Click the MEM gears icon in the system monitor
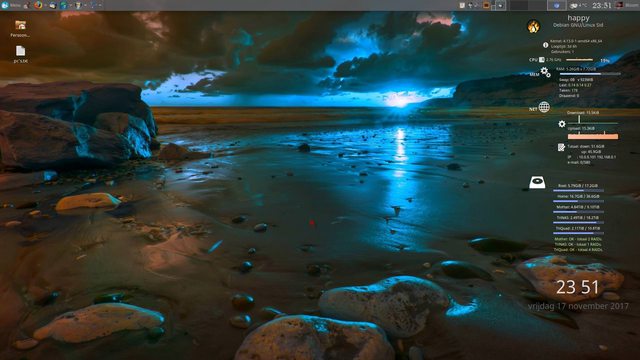 pos(545,72)
